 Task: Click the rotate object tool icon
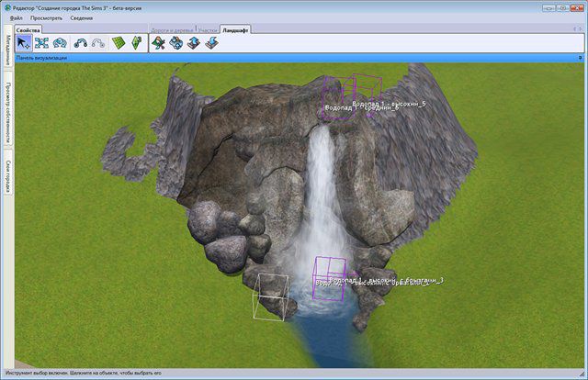pyautogui.click(x=60, y=43)
